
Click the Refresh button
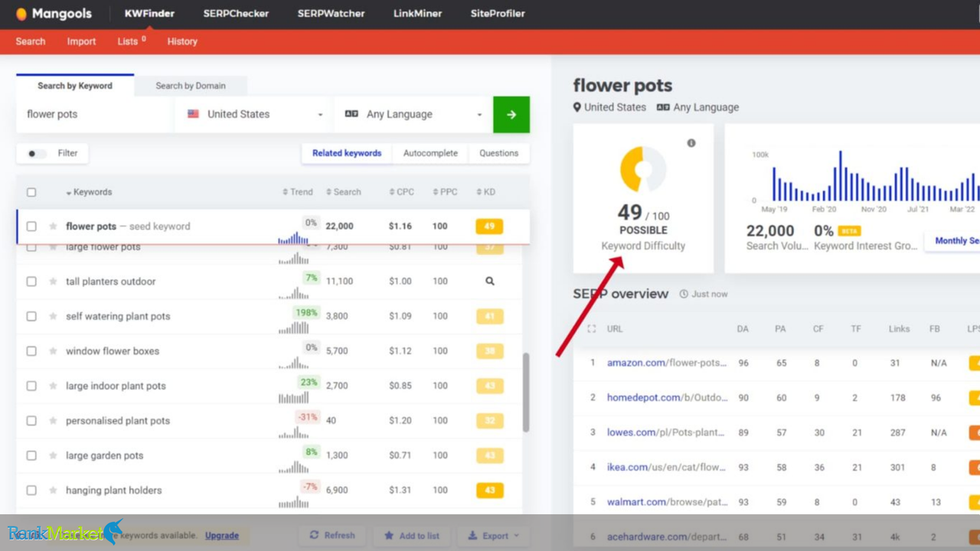click(x=332, y=536)
